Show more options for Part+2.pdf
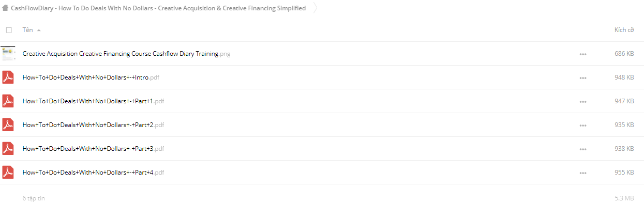This screenshot has width=644, height=219. (583, 125)
